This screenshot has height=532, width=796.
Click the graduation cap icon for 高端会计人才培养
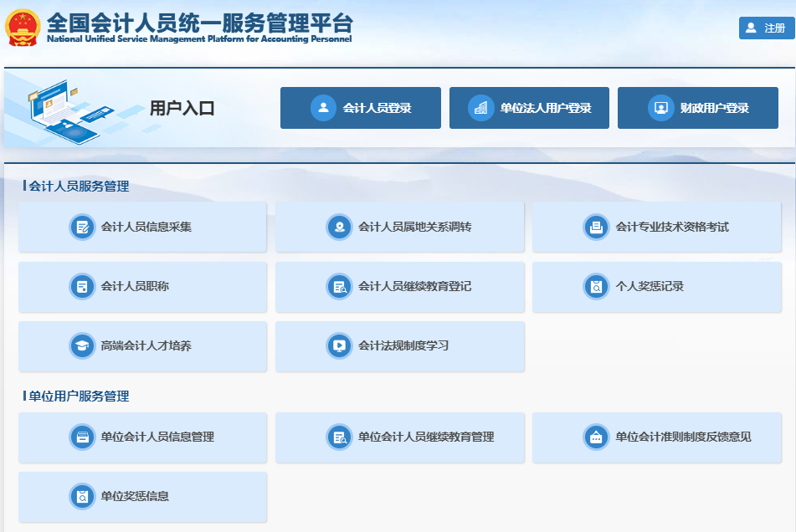(x=82, y=345)
